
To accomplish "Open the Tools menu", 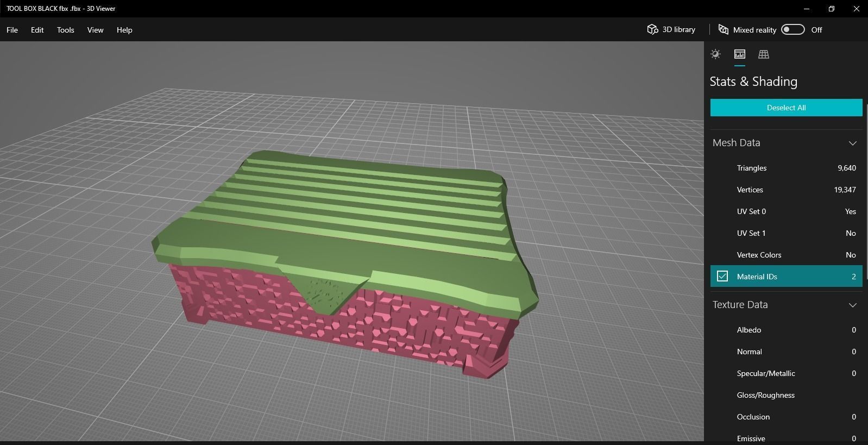I will pyautogui.click(x=65, y=30).
